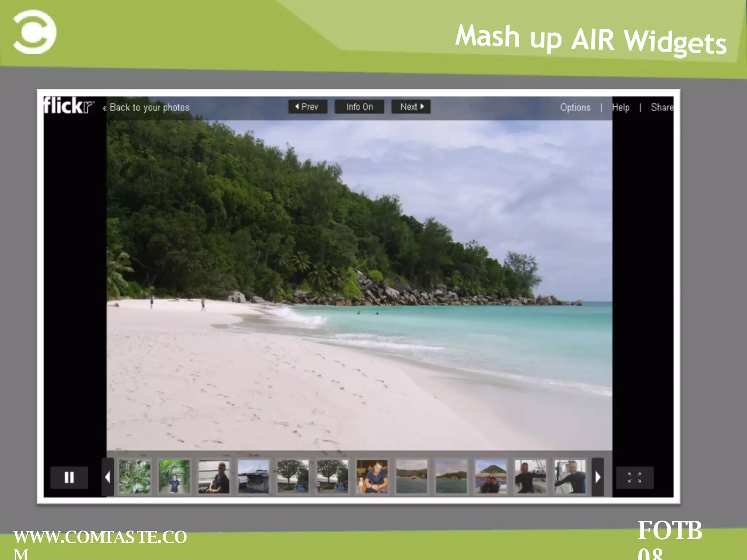Select the sixth thumbnail showing trees
The image size is (747, 560).
point(333,477)
